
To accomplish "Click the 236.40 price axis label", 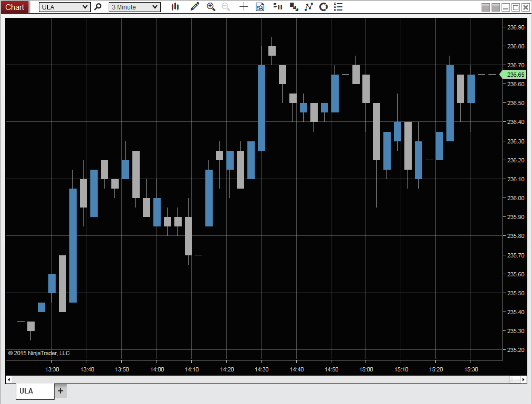I will [515, 121].
